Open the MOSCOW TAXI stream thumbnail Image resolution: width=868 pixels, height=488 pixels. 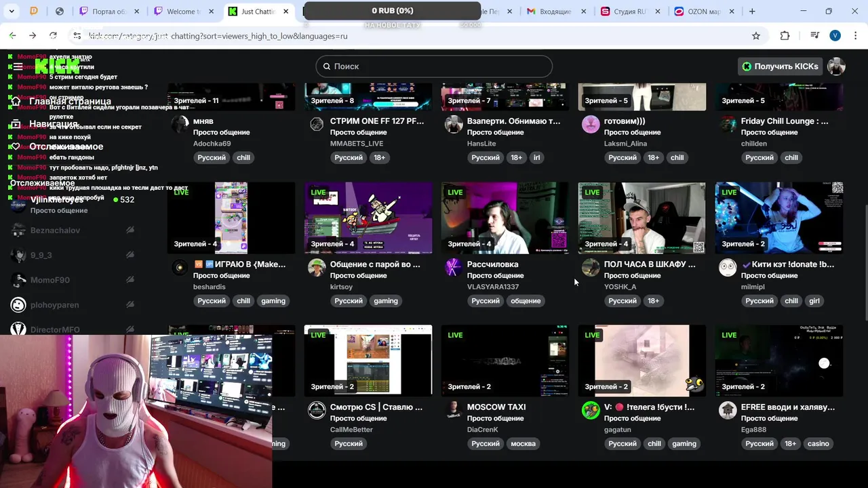tap(505, 361)
